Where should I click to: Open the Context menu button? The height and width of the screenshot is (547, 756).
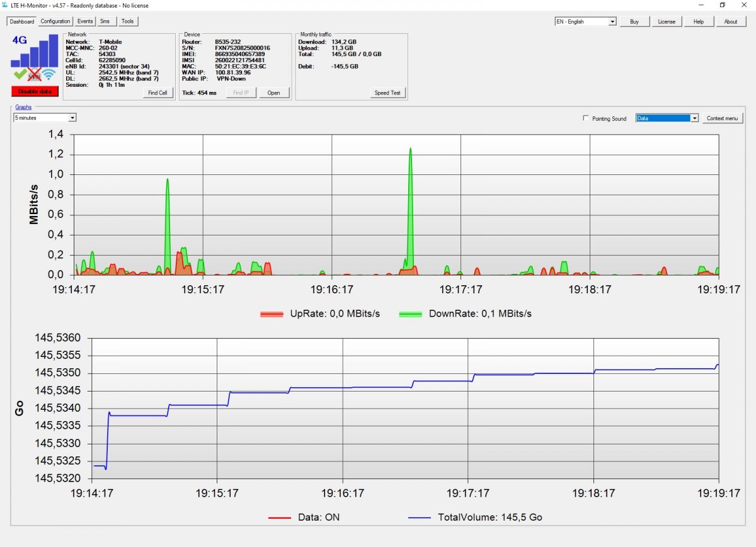point(723,118)
